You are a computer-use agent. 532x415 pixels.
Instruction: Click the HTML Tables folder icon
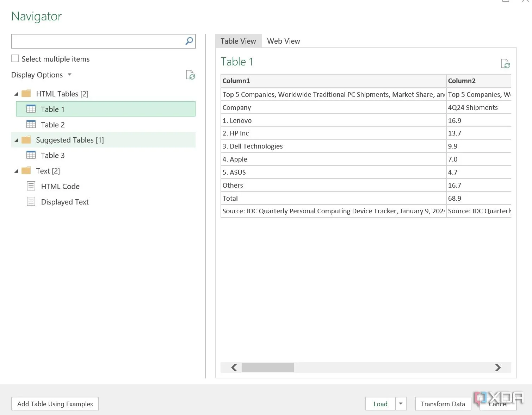click(26, 94)
